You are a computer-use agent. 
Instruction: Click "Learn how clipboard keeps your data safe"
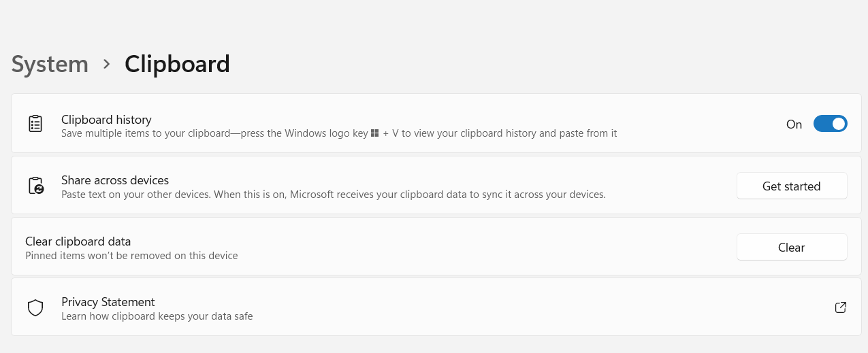click(157, 316)
